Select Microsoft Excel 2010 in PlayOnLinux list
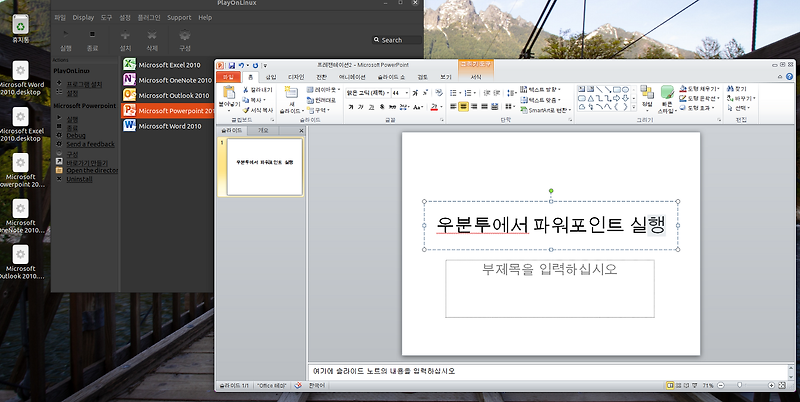The width and height of the screenshot is (800, 402). 167,65
